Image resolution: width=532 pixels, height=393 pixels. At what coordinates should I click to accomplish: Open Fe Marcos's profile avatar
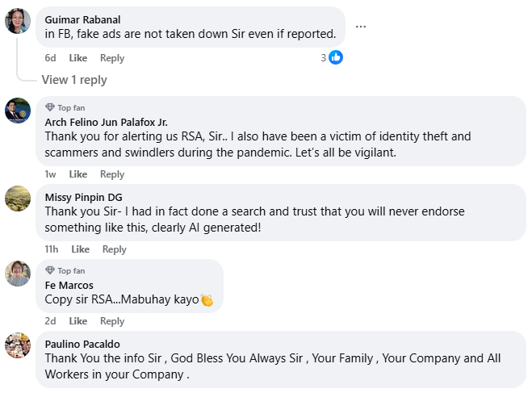tap(18, 273)
